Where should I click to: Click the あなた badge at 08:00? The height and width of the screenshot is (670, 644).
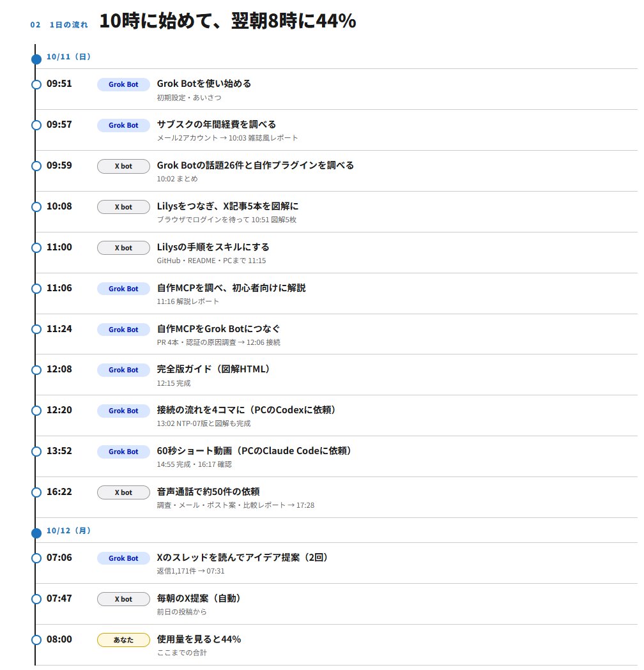click(x=123, y=640)
